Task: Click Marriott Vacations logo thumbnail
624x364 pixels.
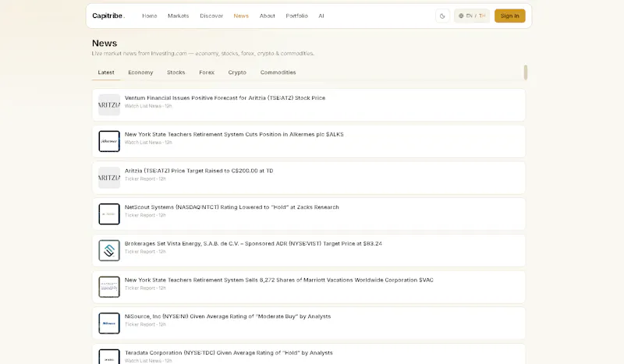Action: 109,287
